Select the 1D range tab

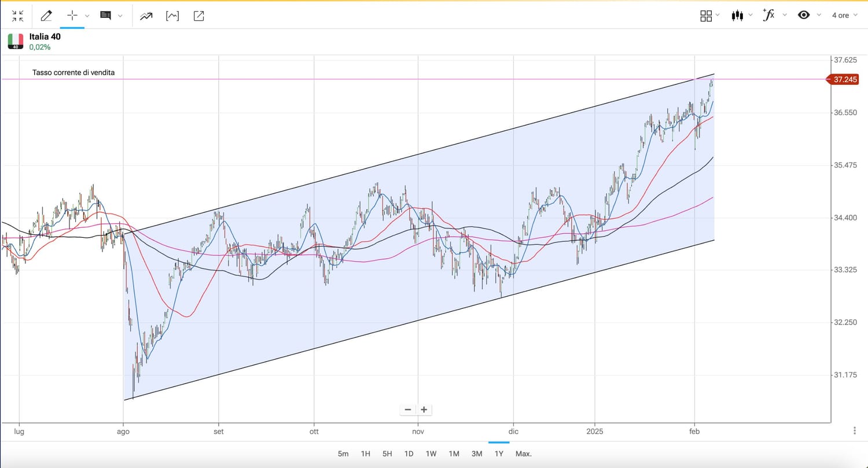tap(409, 454)
